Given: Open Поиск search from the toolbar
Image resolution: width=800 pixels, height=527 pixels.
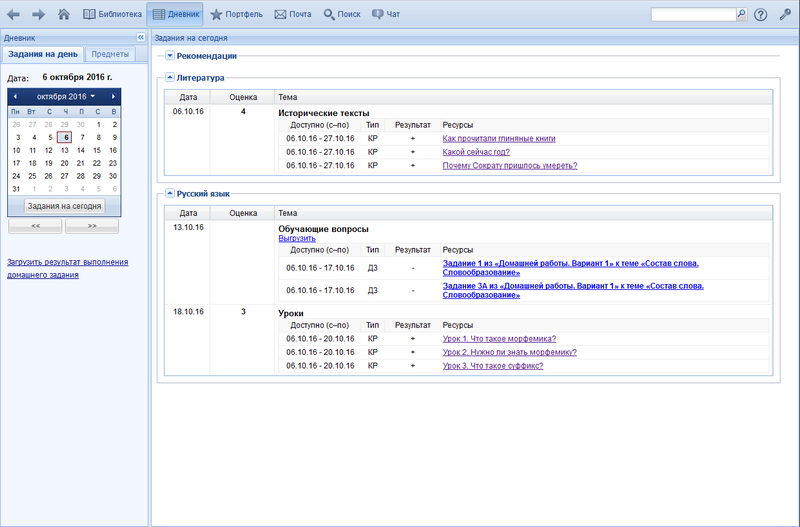Looking at the screenshot, I should tap(342, 15).
